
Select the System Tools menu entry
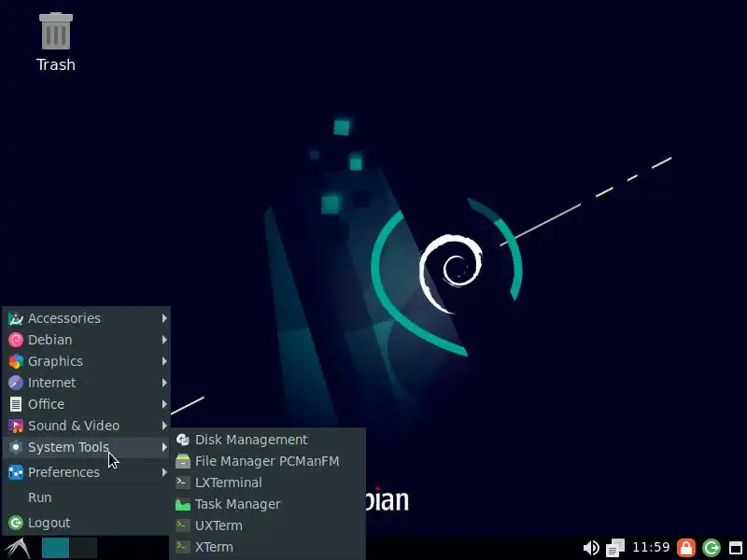[x=87, y=447]
